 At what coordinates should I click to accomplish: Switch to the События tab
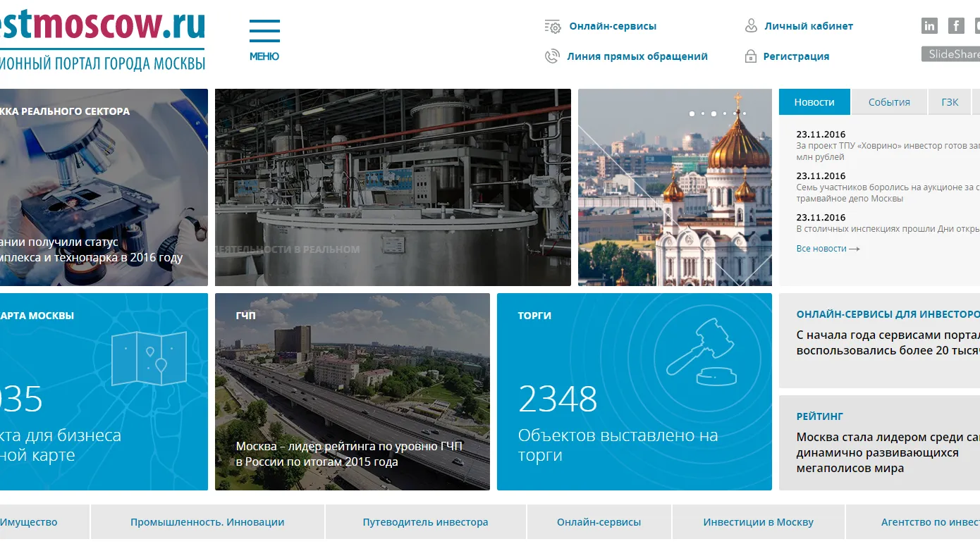pos(889,102)
